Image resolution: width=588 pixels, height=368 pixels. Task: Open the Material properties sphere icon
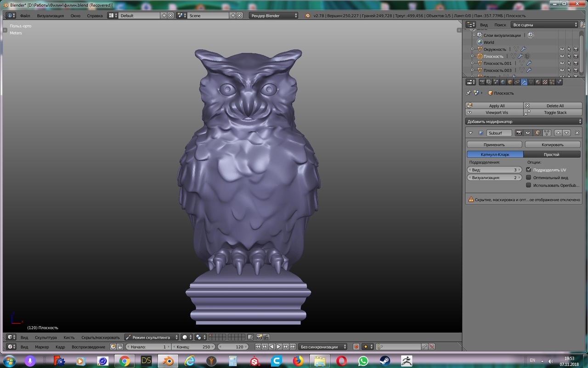pyautogui.click(x=538, y=82)
